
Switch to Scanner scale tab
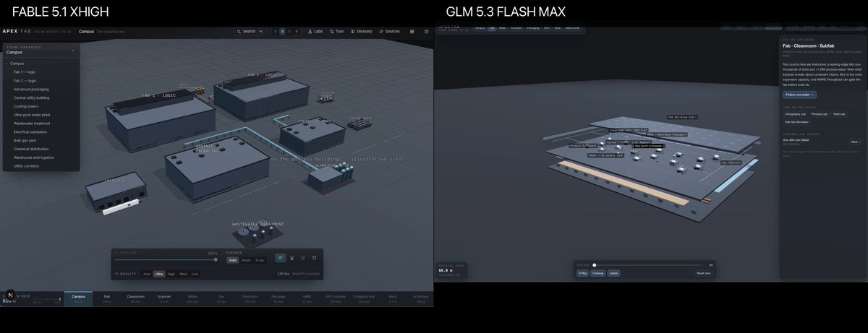click(x=164, y=298)
